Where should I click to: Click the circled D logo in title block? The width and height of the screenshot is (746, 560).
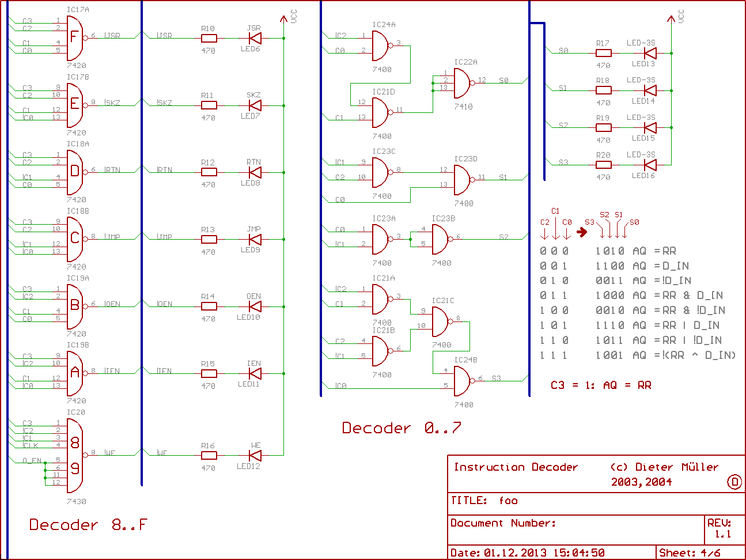pos(734,482)
